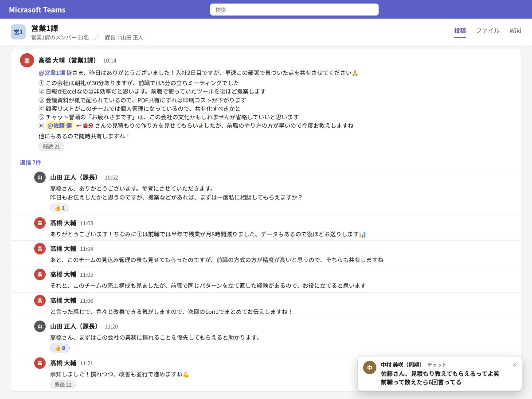Click the @営業1課 mention
Viewport: 532px width, 399px height.
(x=52, y=73)
